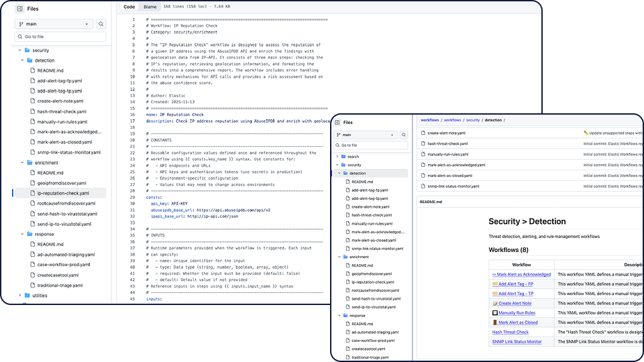644x362 pixels.
Task: Open the Create Alert Note workflow link
Action: (512, 303)
